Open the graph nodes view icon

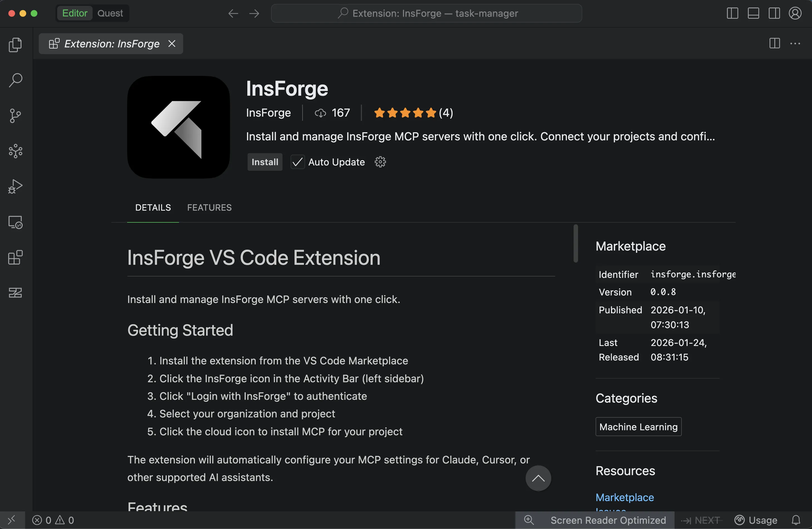[x=15, y=151]
